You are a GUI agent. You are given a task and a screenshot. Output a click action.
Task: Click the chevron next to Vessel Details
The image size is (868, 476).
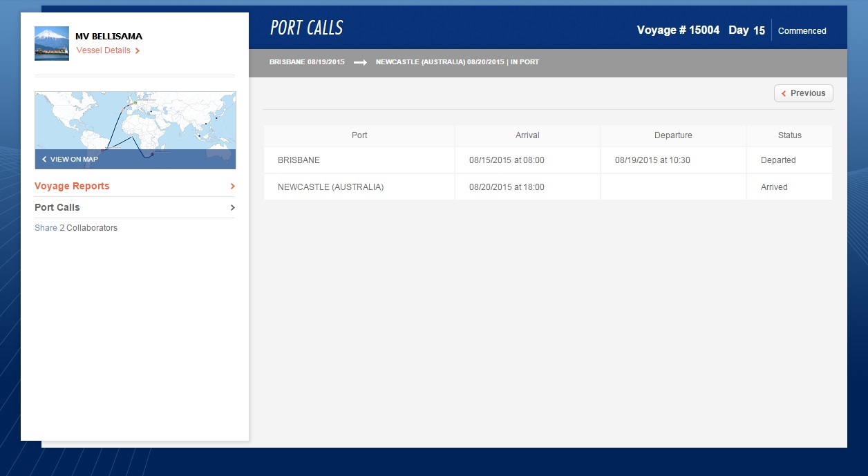click(x=137, y=50)
